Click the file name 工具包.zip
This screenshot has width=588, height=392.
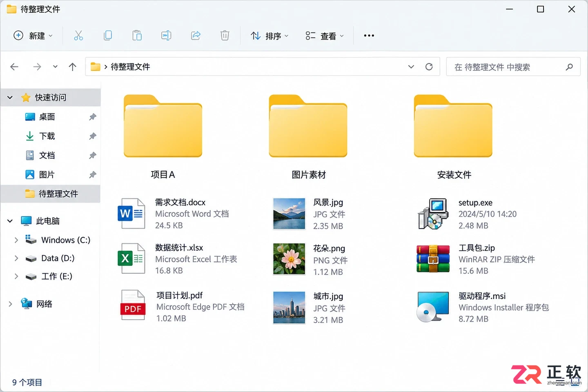click(477, 248)
